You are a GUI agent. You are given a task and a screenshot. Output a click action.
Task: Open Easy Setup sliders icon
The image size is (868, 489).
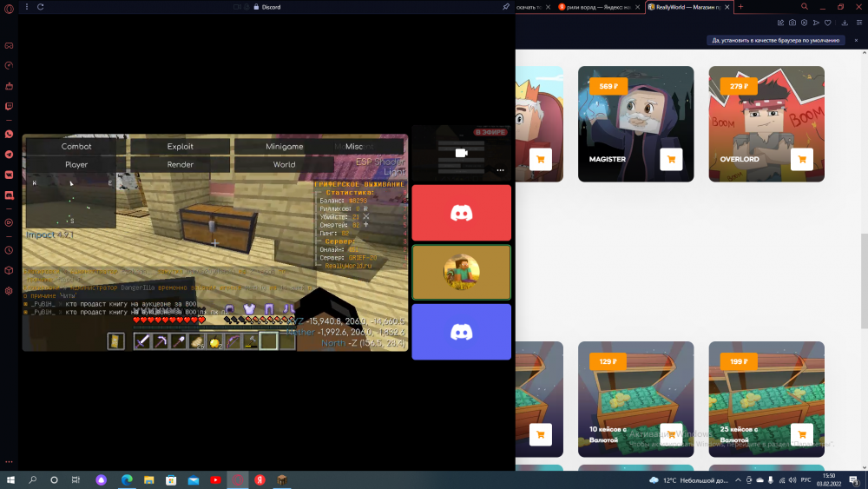(x=859, y=23)
